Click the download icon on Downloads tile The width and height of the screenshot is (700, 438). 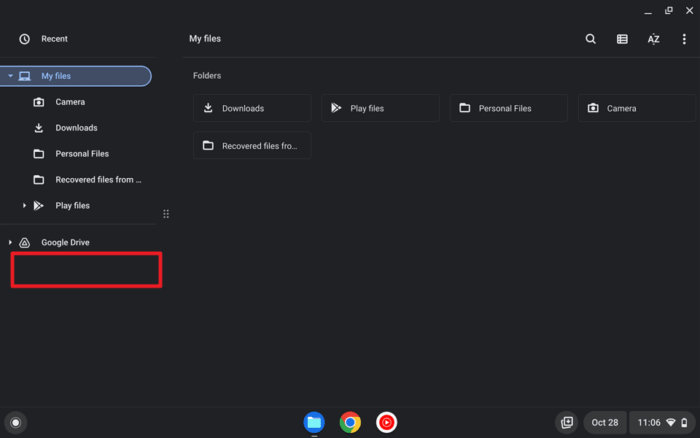tap(208, 108)
